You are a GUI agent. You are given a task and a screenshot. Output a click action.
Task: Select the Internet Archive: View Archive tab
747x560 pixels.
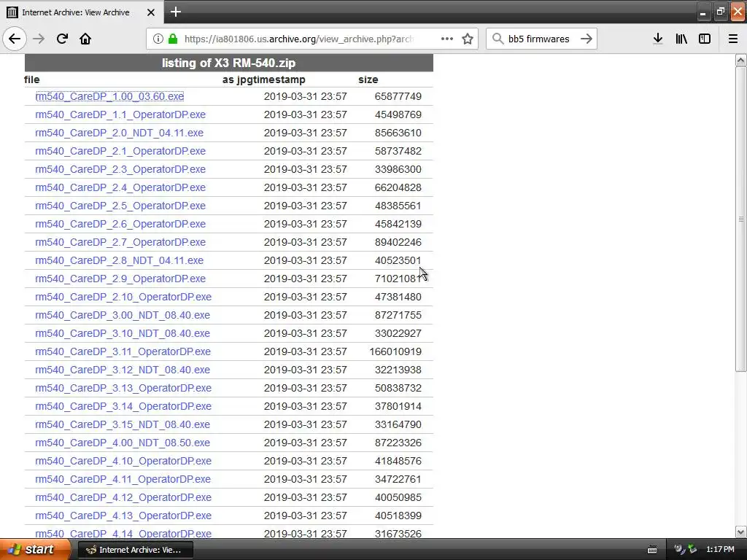pos(82,12)
